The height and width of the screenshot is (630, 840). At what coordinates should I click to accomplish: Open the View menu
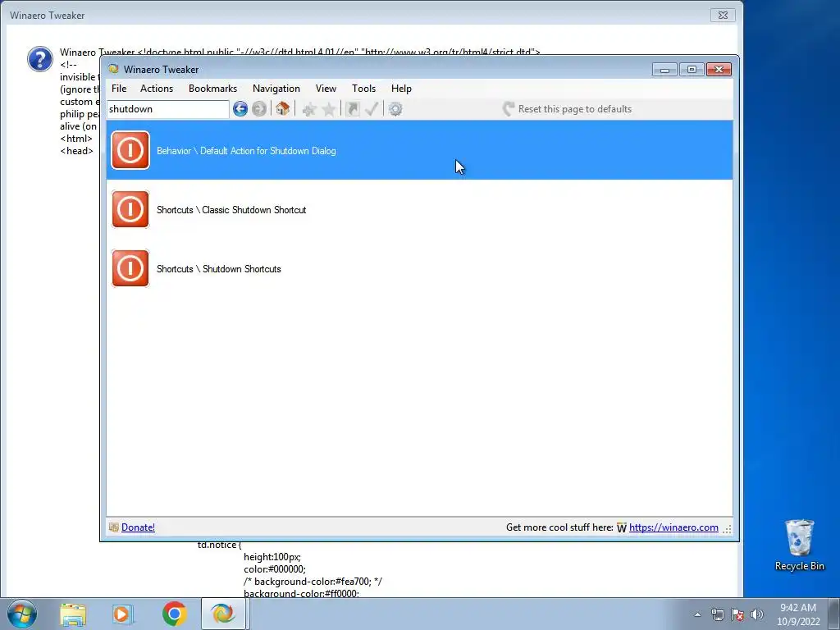tap(326, 89)
